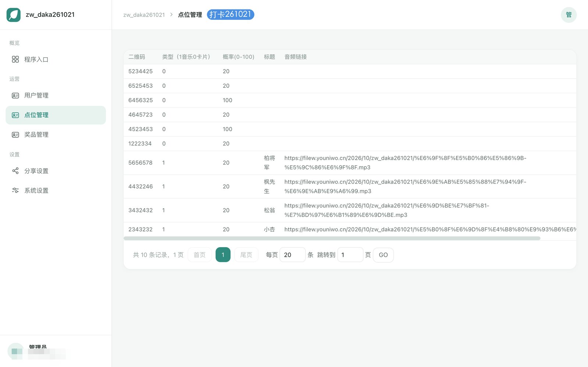This screenshot has width=588, height=367.
Task: Click the 小杏 title cell
Action: (x=269, y=229)
